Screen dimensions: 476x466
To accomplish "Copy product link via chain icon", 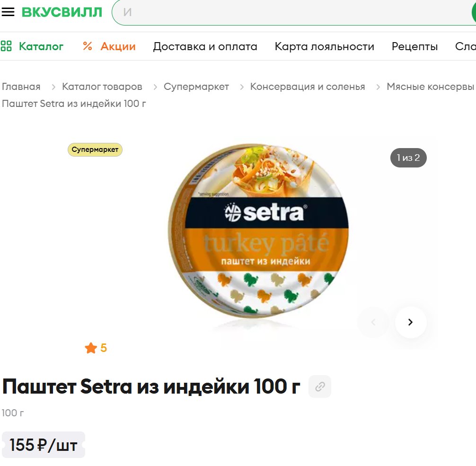I will click(320, 387).
